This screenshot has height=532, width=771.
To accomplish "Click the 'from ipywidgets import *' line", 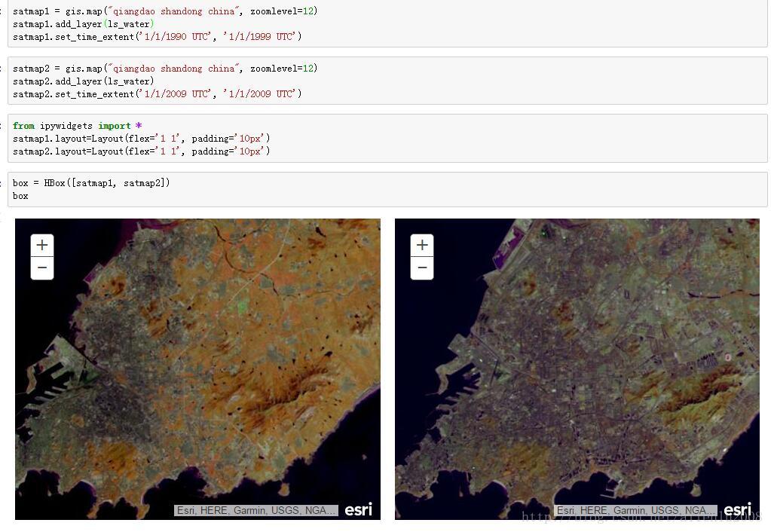I will coord(77,126).
